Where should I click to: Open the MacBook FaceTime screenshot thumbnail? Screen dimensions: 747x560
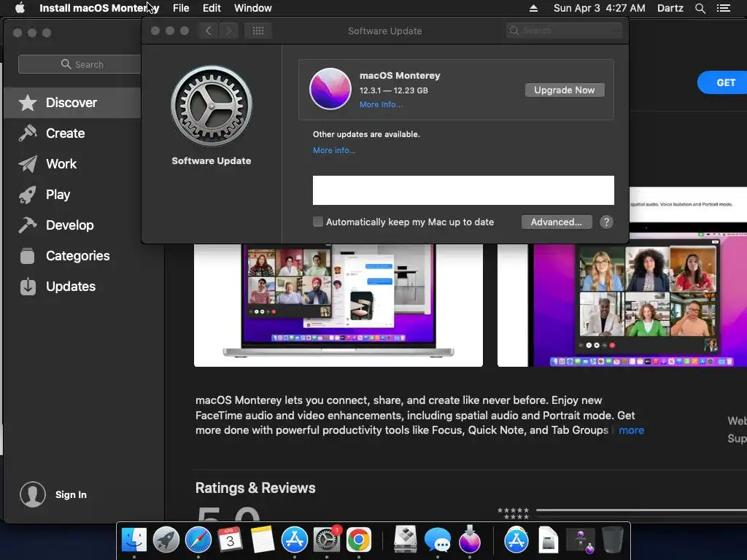338,305
